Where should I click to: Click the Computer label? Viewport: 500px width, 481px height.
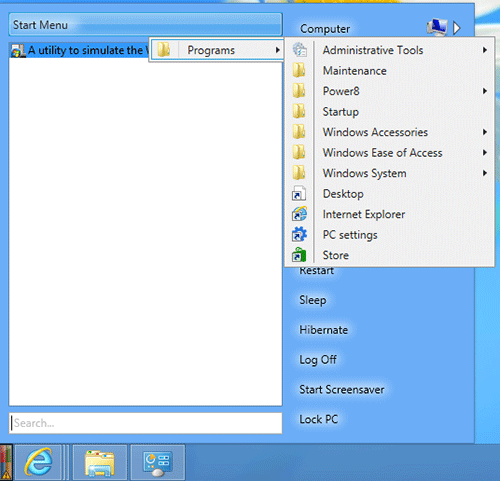coord(325,29)
